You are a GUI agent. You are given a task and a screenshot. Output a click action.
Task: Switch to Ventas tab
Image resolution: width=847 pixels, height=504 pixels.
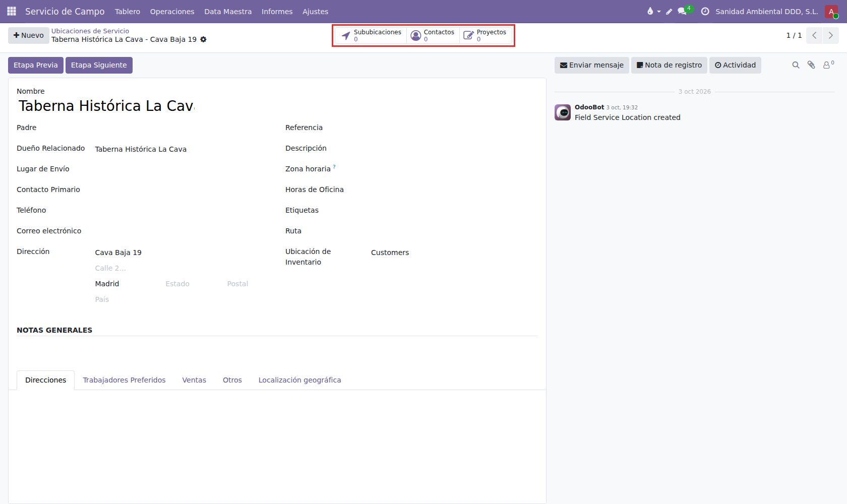[x=194, y=380]
